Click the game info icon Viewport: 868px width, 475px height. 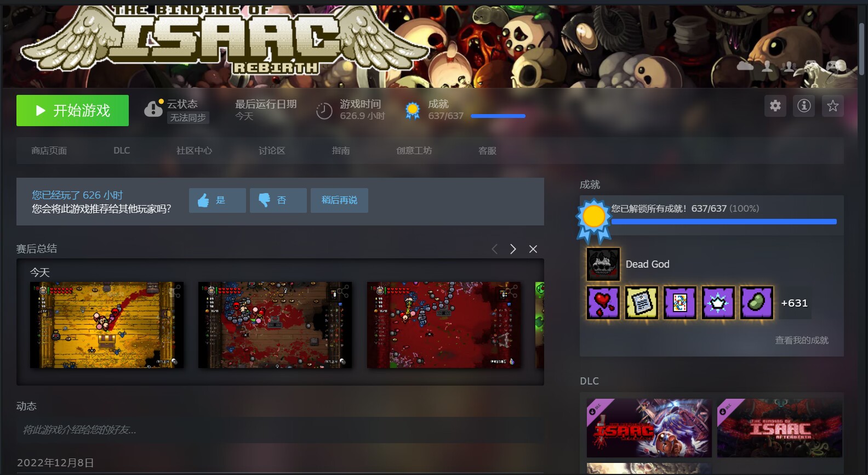click(804, 106)
